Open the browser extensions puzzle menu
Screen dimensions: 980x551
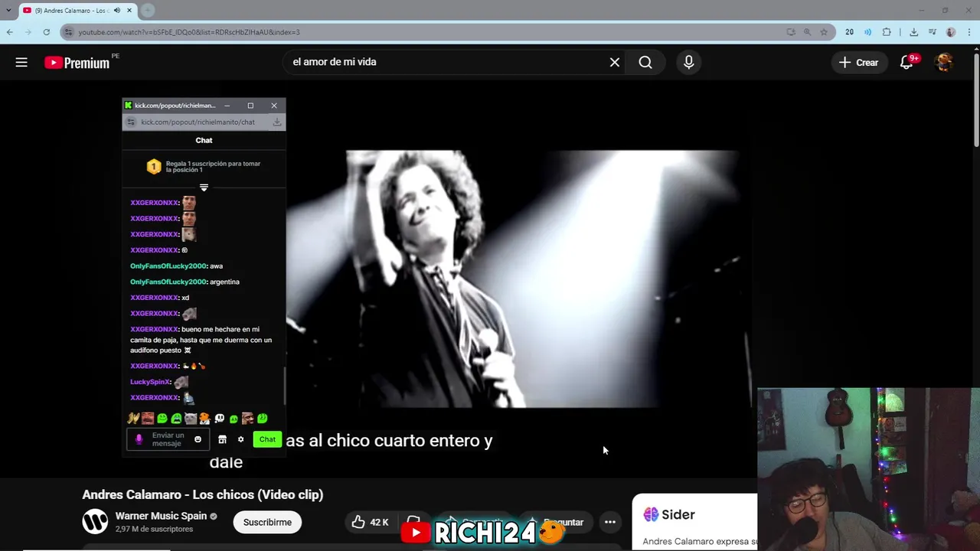point(887,32)
